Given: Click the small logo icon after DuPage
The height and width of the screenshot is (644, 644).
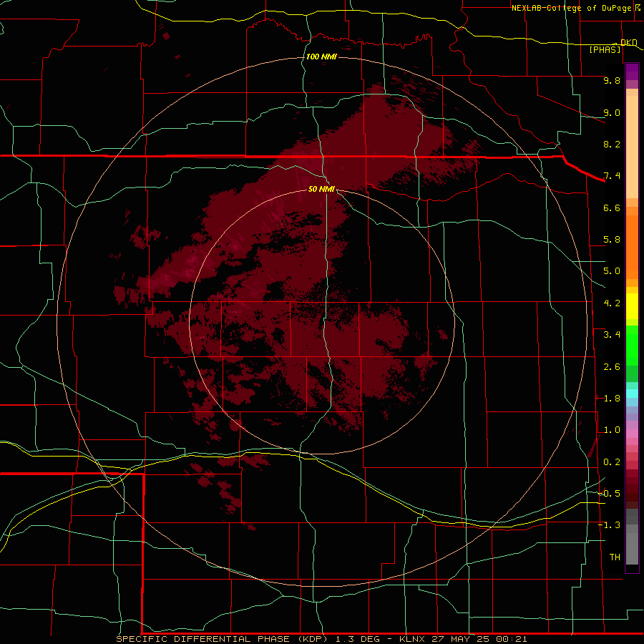Looking at the screenshot, I should click(x=638, y=8).
